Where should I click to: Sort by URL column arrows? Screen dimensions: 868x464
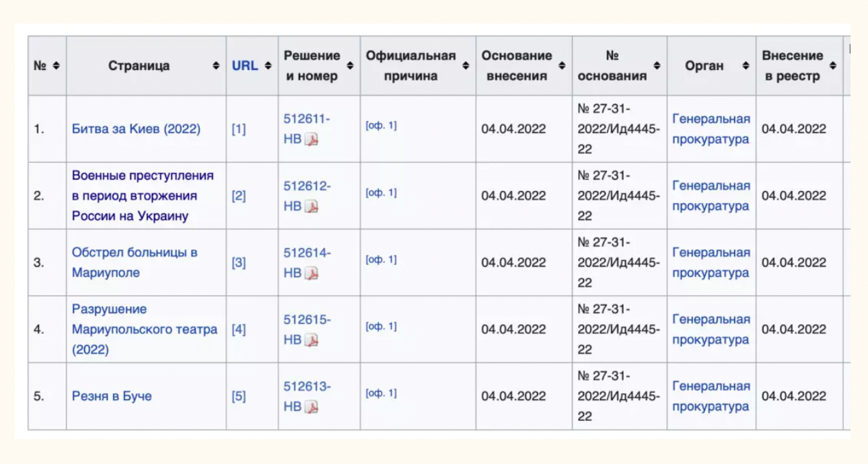point(268,66)
